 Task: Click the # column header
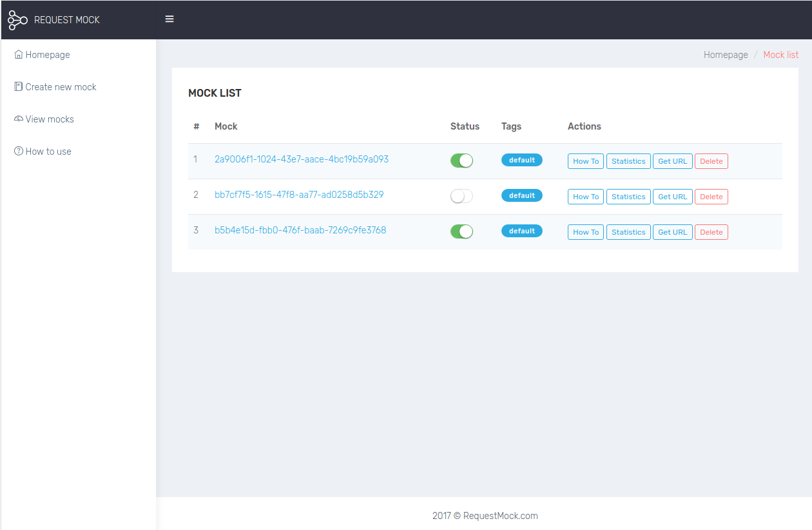pyautogui.click(x=197, y=126)
